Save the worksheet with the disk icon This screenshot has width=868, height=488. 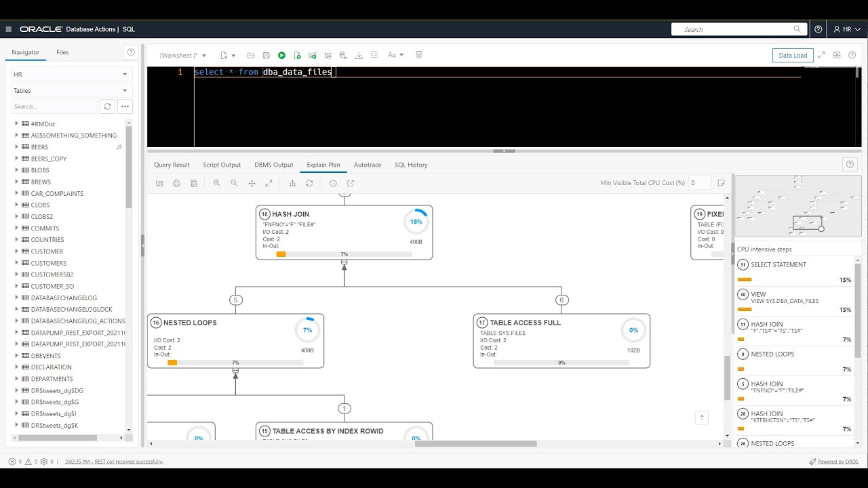click(267, 55)
